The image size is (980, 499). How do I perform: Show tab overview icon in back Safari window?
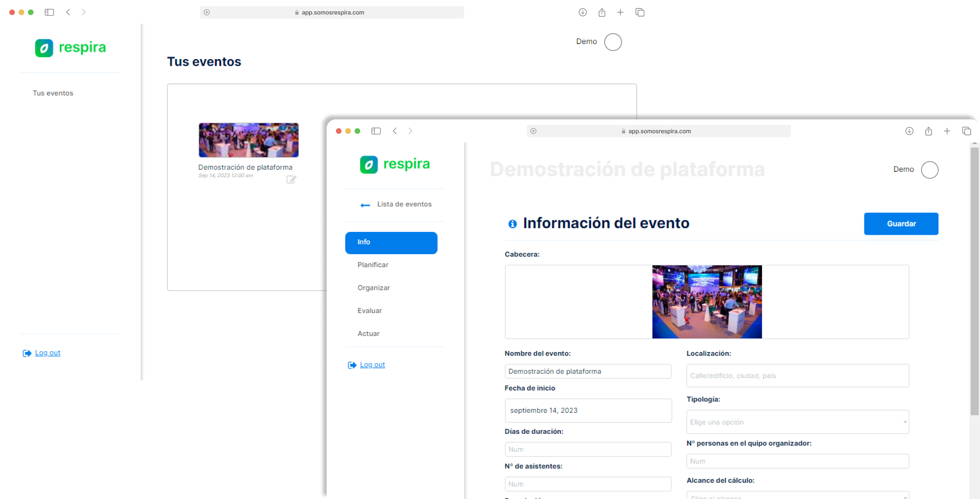640,12
